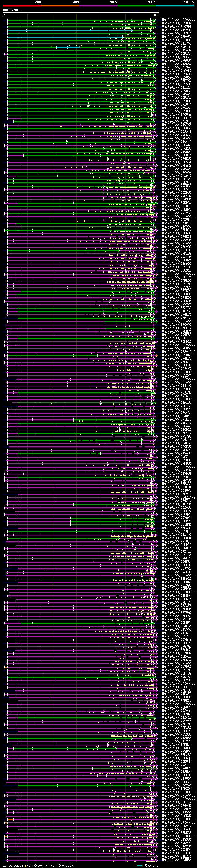Choose the UniRef100_Q39835 hit
Image resolution: width=197 pixels, height=868 pixels.
(177, 111)
